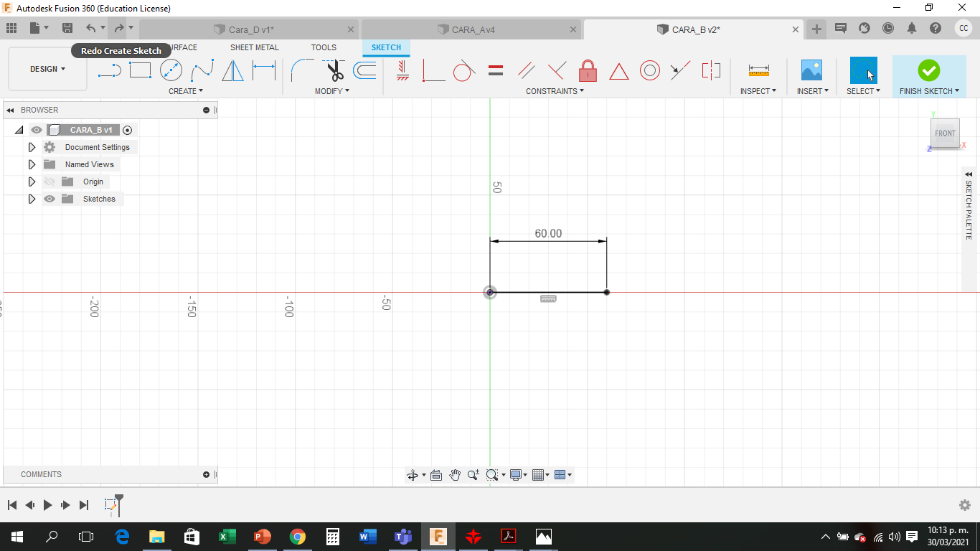Open the CONSTRAINTS dropdown menu
Viewport: 980px width, 551px height.
[x=555, y=91]
